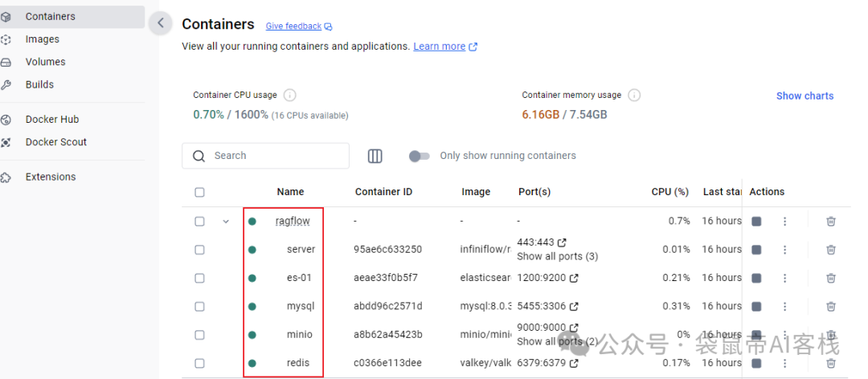
Task: Open port 9000:9000 link
Action: [x=547, y=328]
